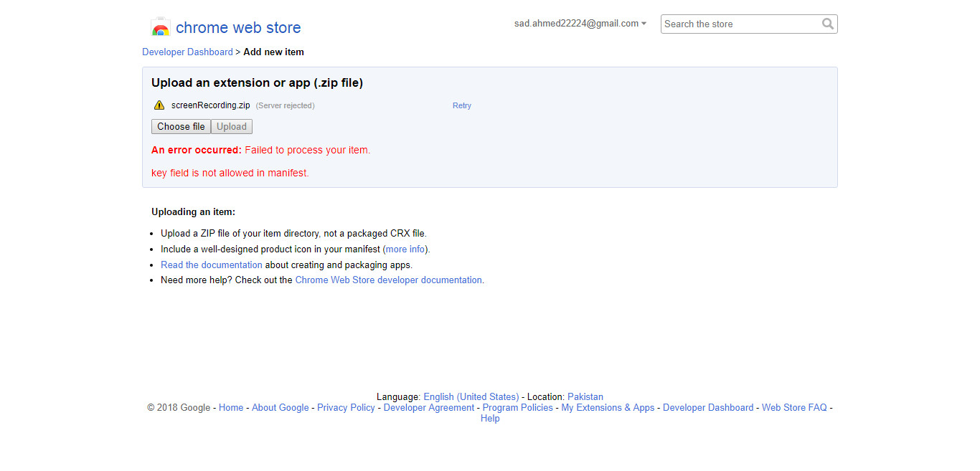
Task: Open the footer Developer Dashboard link
Action: click(x=708, y=407)
